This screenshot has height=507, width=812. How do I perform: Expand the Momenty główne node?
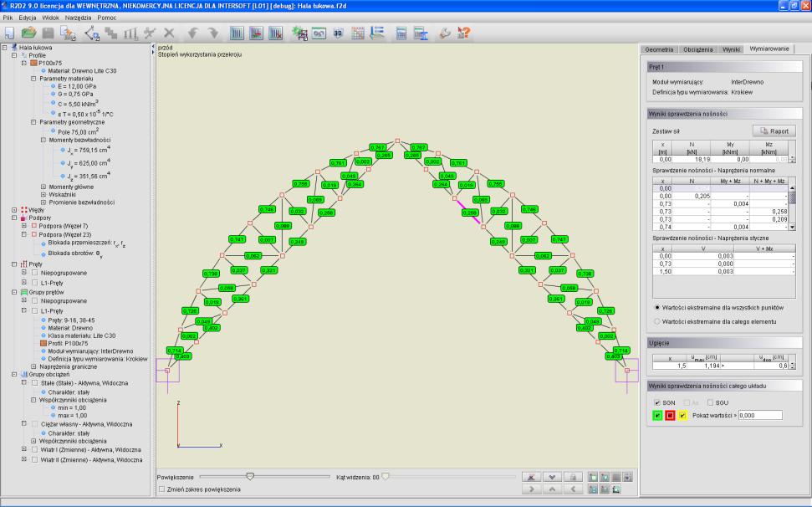pos(43,187)
